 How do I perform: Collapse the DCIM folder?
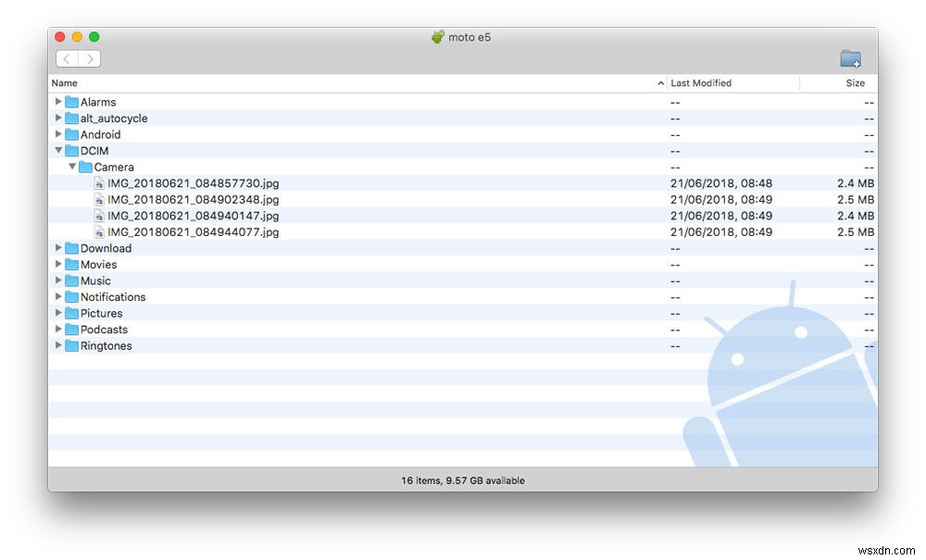[x=58, y=150]
